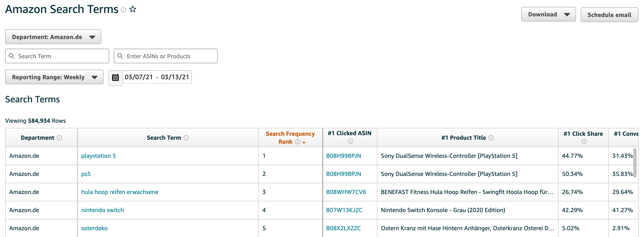Click the Search Term input field
The width and height of the screenshot is (644, 237).
tap(57, 56)
